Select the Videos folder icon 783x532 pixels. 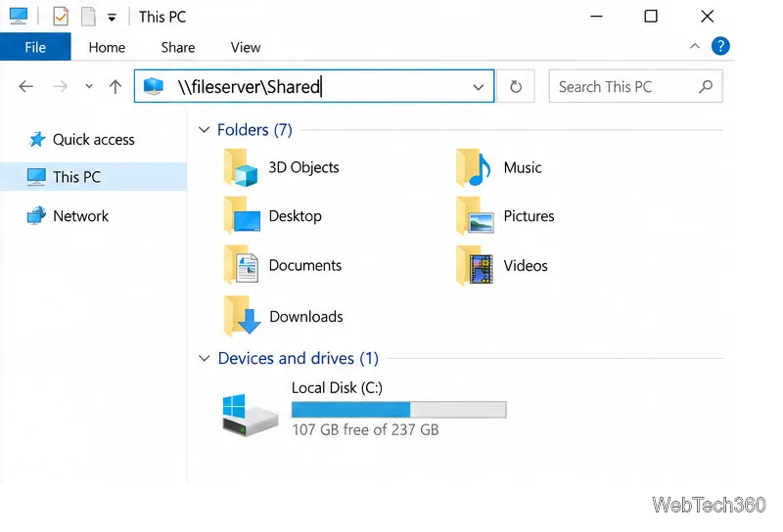pos(475,265)
